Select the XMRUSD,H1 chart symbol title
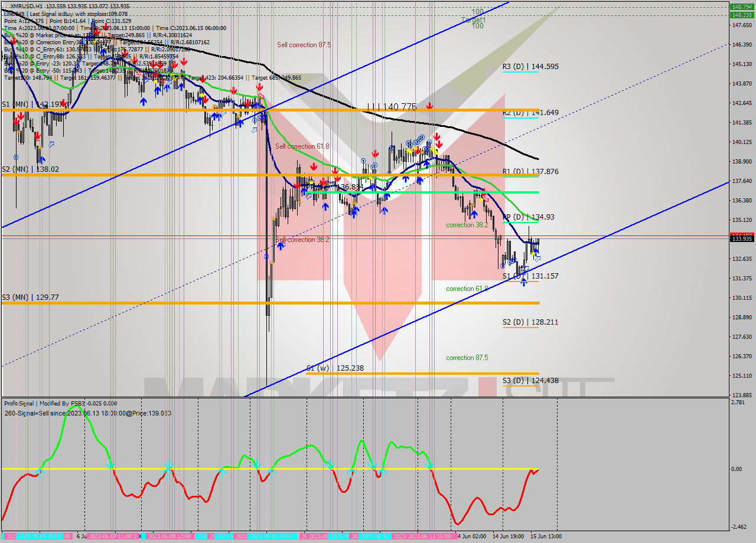 click(25, 6)
